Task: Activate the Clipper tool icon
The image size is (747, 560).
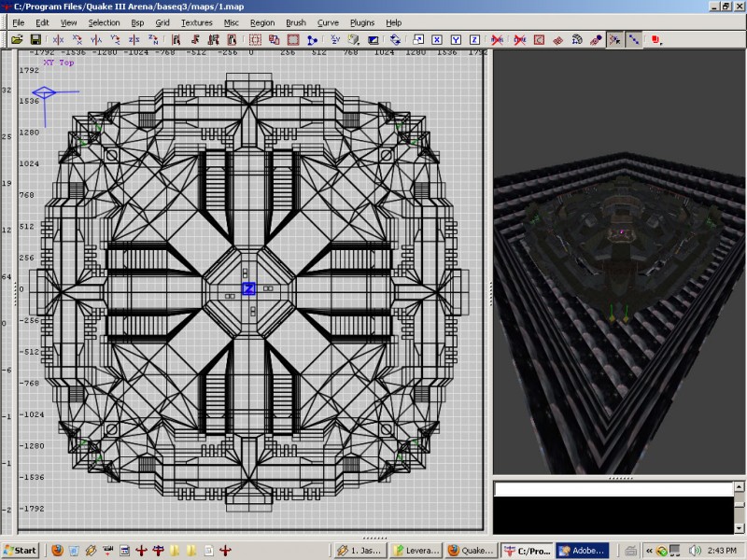Action: pos(312,39)
